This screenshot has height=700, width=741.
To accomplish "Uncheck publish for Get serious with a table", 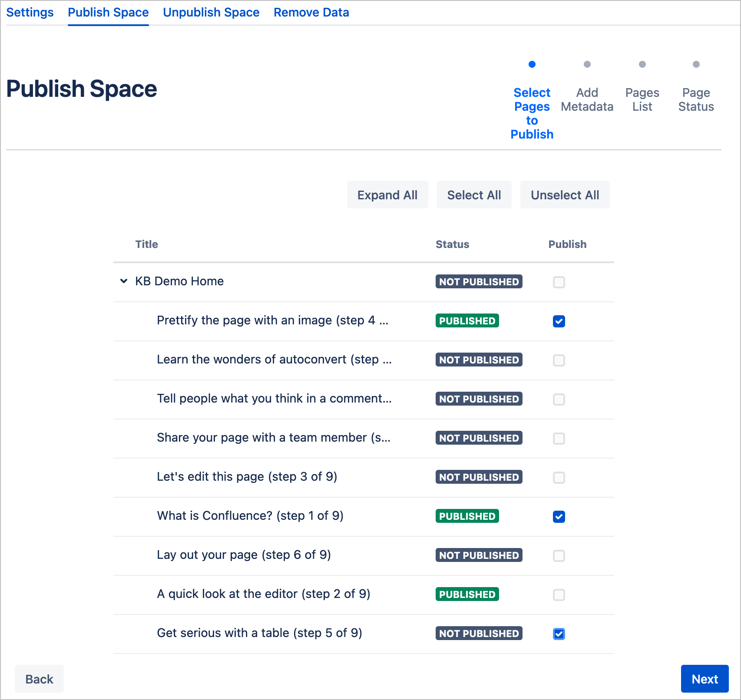I will pyautogui.click(x=559, y=634).
